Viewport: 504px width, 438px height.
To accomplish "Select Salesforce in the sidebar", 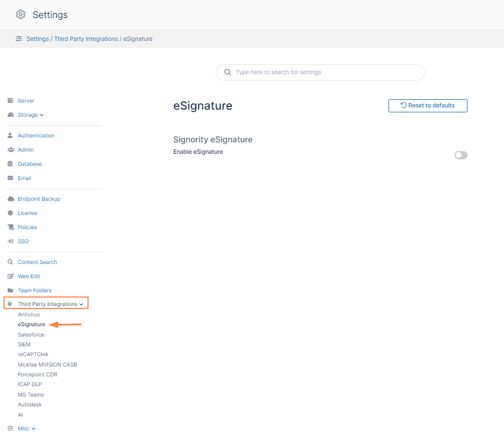I will coord(31,335).
